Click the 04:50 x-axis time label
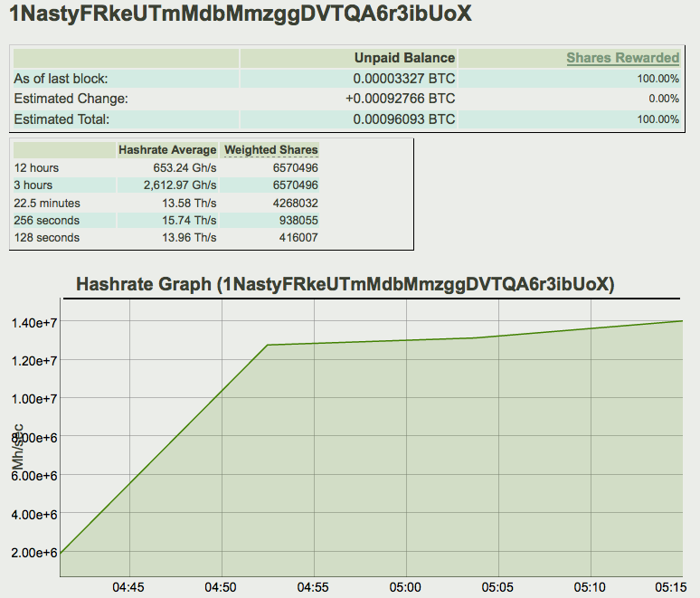Viewport: 700px width, 598px height. click(x=221, y=587)
